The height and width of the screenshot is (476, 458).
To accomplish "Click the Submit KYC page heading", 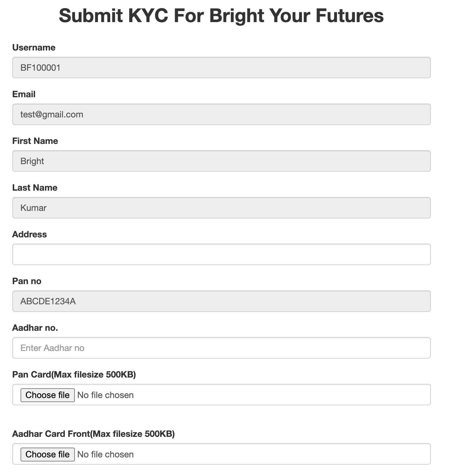I will point(221,15).
